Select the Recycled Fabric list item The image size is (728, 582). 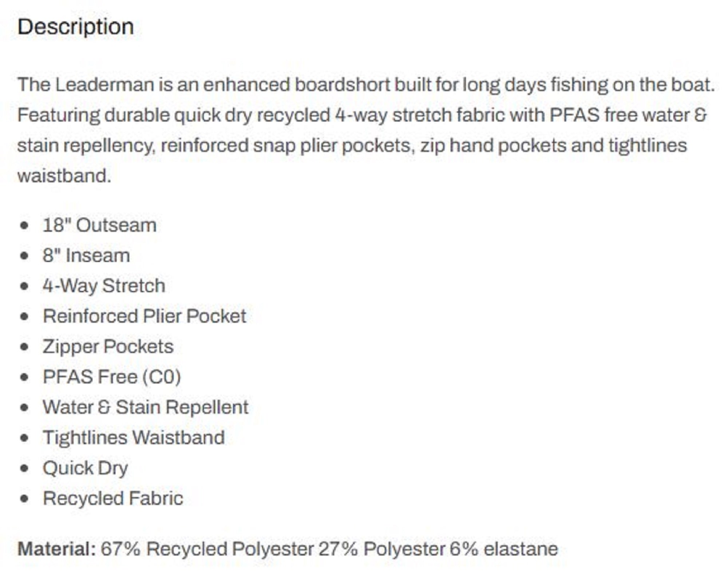click(x=113, y=498)
